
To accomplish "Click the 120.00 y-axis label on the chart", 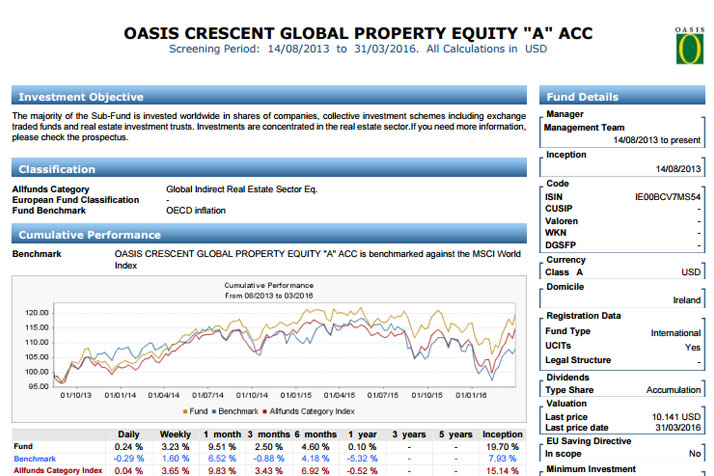I will 36,313.
